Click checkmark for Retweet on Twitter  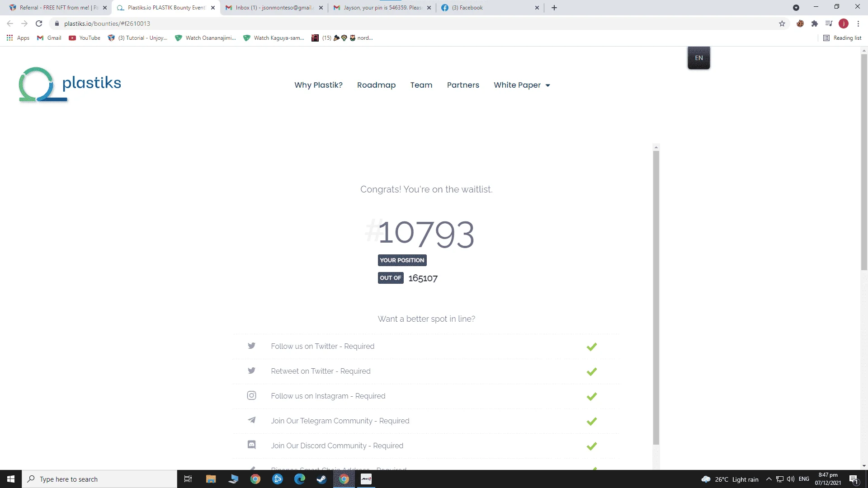point(591,371)
